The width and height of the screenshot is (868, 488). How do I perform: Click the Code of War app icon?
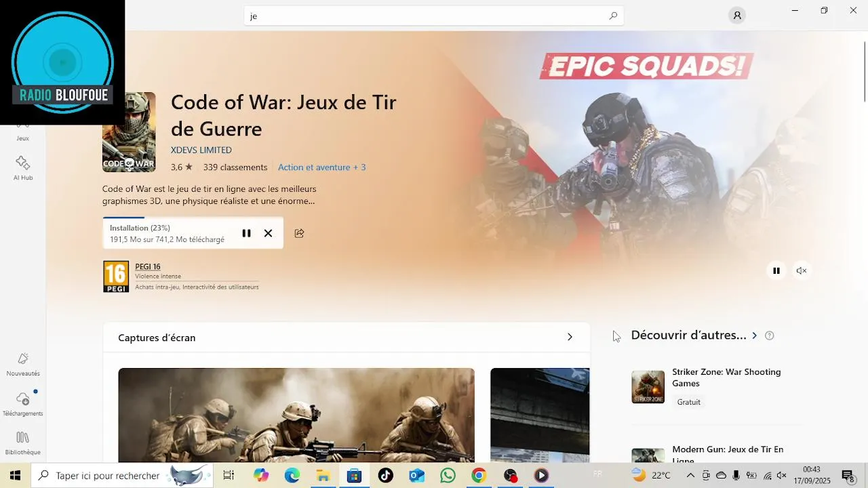pyautogui.click(x=129, y=132)
